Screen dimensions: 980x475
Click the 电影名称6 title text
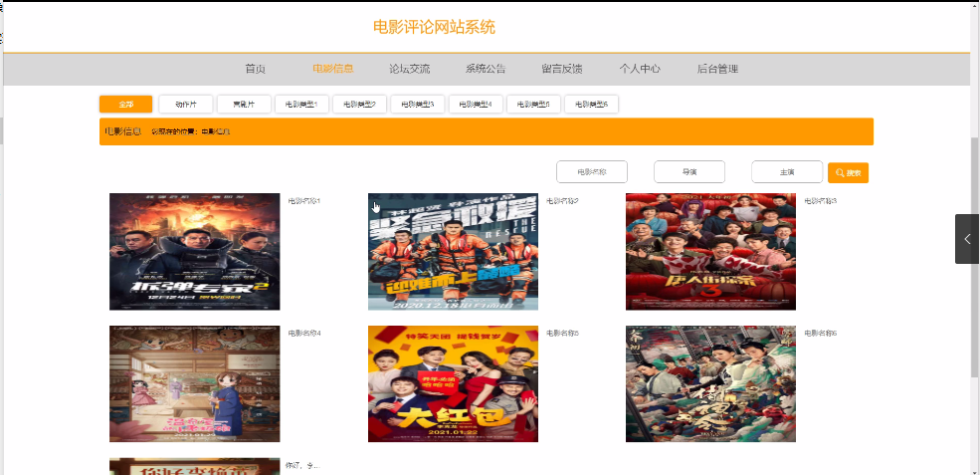point(820,334)
